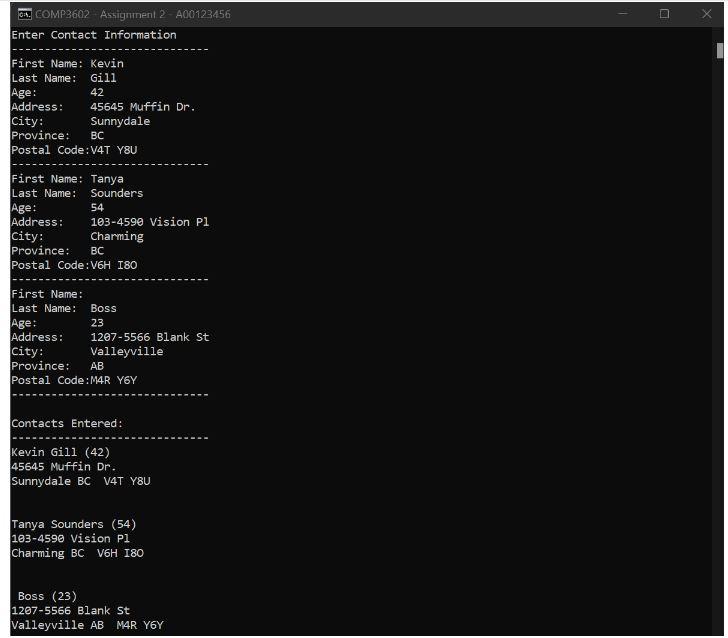
Task: Click the 'Age: 42' line
Action: pos(58,92)
